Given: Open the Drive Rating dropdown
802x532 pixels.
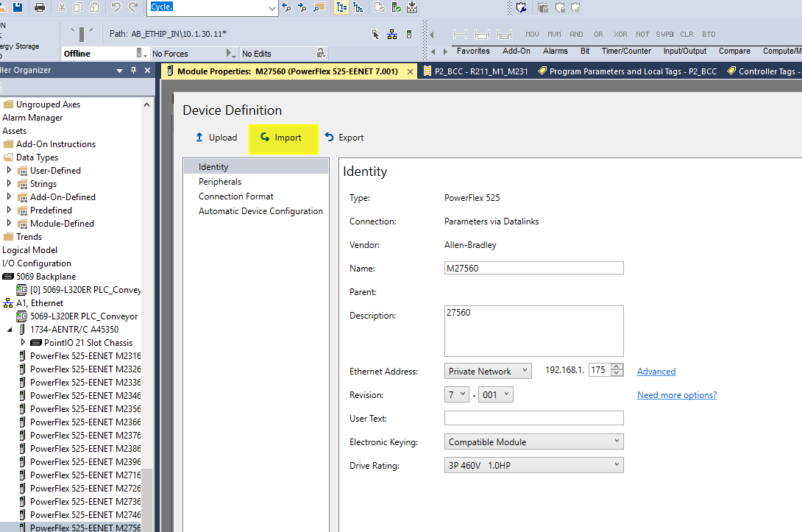Looking at the screenshot, I should tap(534, 465).
